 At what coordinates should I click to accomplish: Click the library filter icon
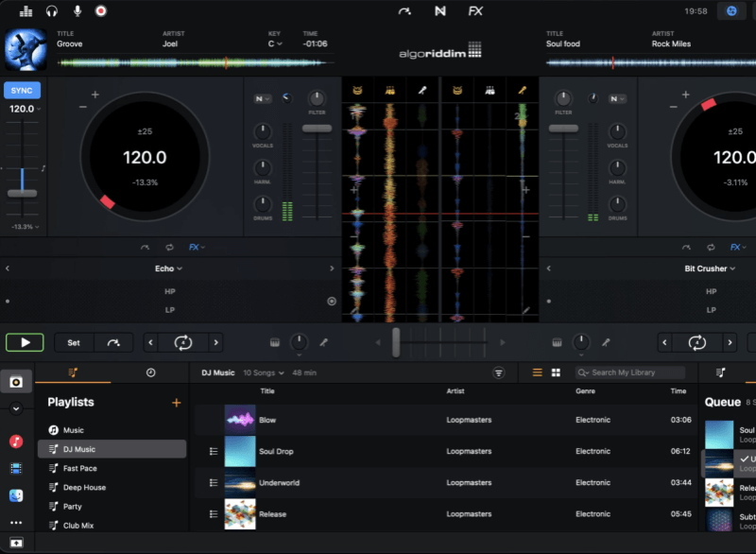[x=499, y=372]
